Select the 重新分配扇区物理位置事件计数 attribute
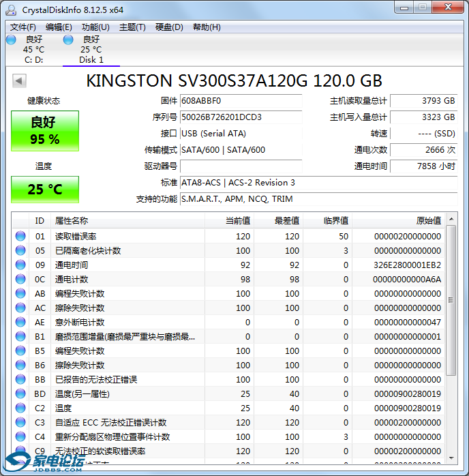The image size is (469, 476). tap(112, 437)
